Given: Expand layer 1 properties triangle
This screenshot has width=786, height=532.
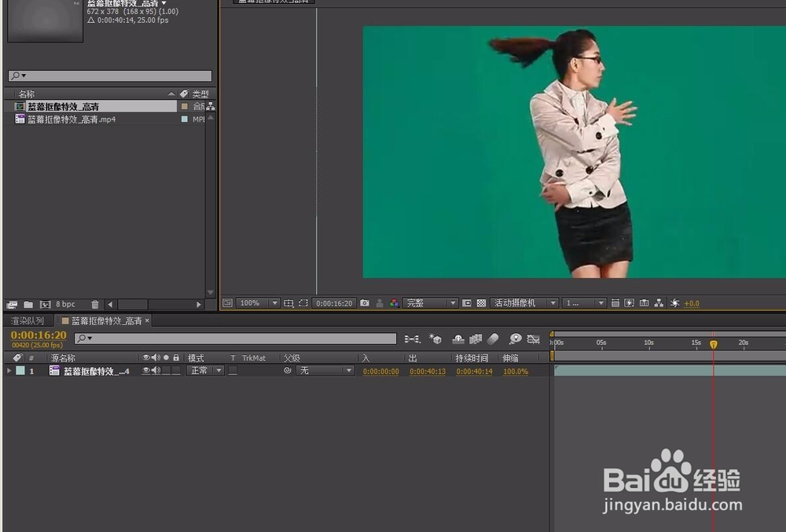Looking at the screenshot, I should pos(9,371).
